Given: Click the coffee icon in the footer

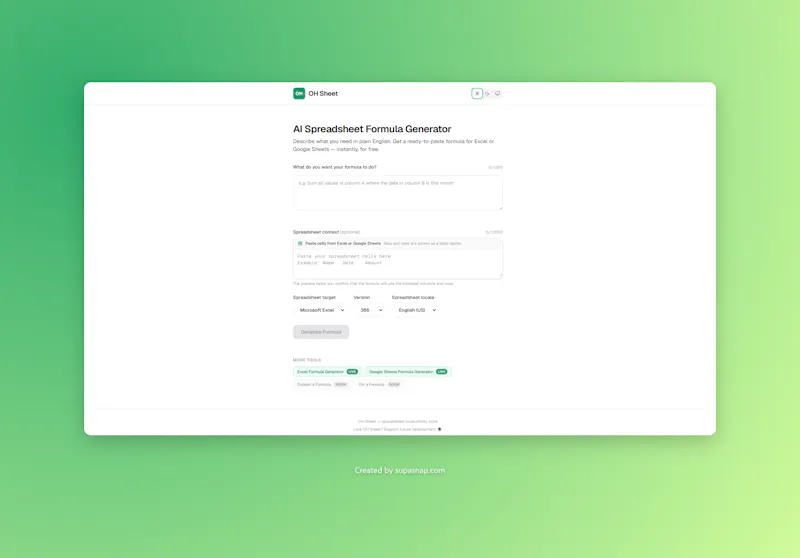Looking at the screenshot, I should coord(440,429).
